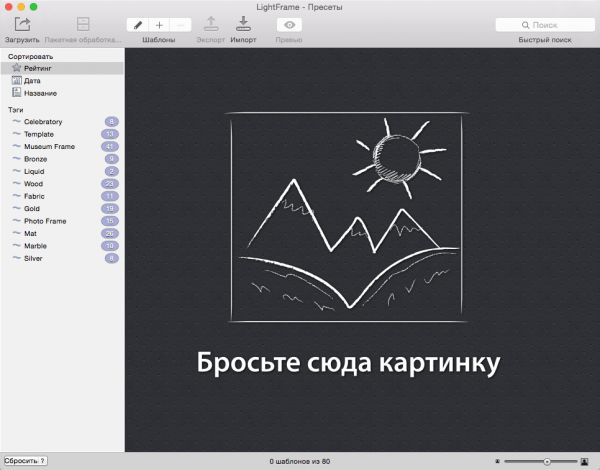Image resolution: width=600 pixels, height=470 pixels.
Task: Click the Тэги section header
Action: [16, 110]
